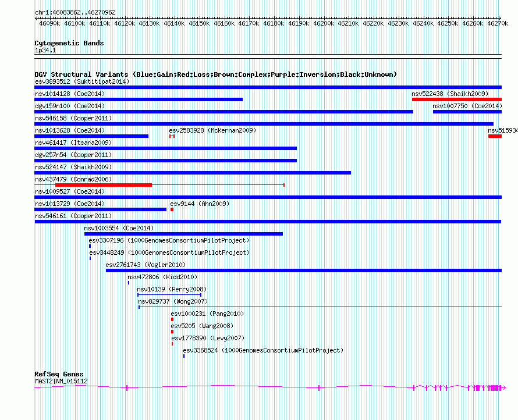Open variant esv3893512 (Suktitipat2014) label
Image resolution: width=518 pixels, height=420 pixels.
click(x=82, y=81)
